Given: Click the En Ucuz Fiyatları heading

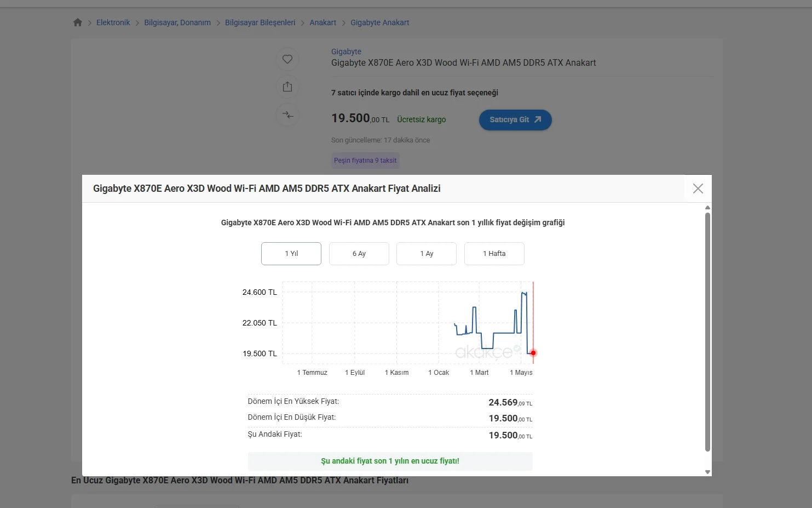Looking at the screenshot, I should click(x=240, y=481).
